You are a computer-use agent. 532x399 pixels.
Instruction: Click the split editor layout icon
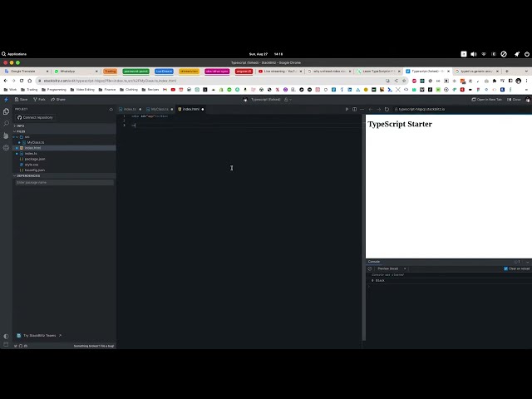354,109
